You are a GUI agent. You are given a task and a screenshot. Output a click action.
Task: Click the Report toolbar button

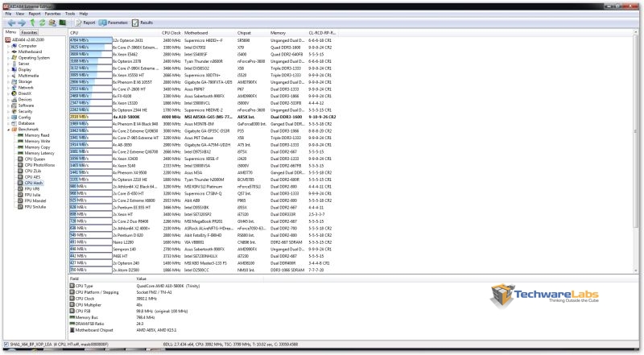pyautogui.click(x=85, y=23)
